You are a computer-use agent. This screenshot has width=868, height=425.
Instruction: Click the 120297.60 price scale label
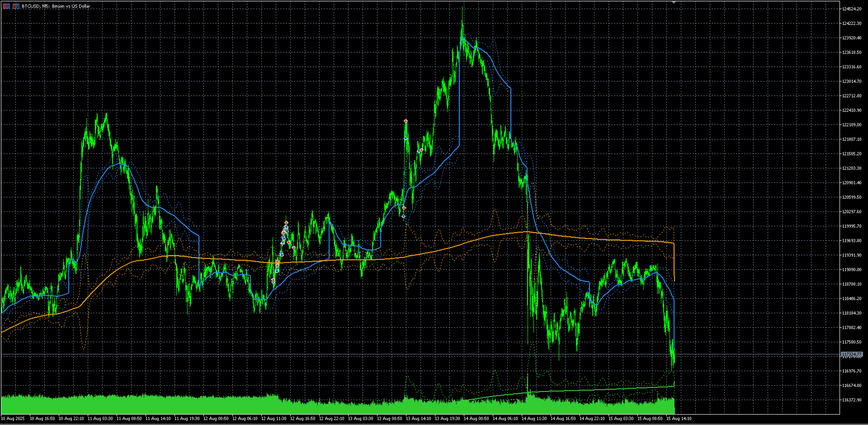852,212
